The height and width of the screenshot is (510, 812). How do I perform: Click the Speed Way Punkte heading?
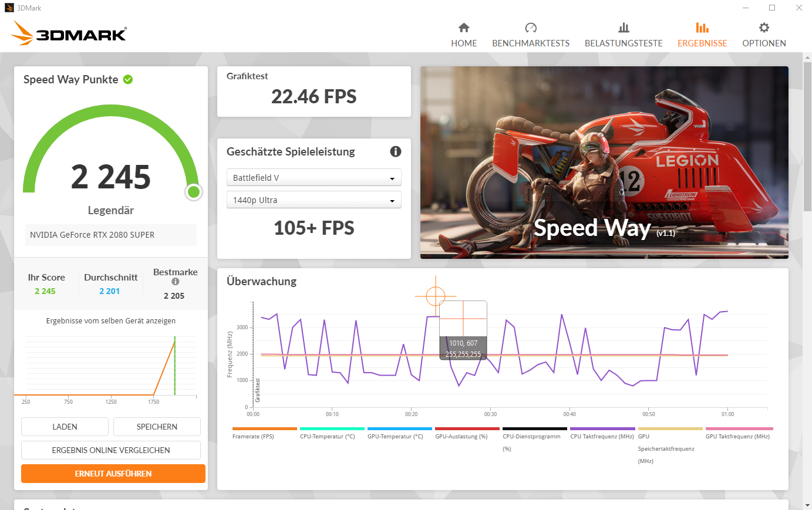(x=71, y=79)
